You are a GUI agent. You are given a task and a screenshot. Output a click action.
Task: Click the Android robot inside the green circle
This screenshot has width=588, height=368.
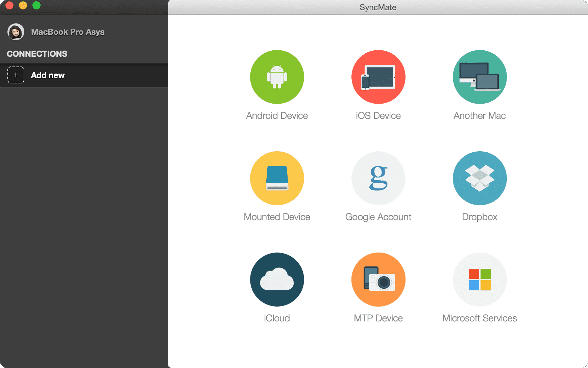pos(277,77)
